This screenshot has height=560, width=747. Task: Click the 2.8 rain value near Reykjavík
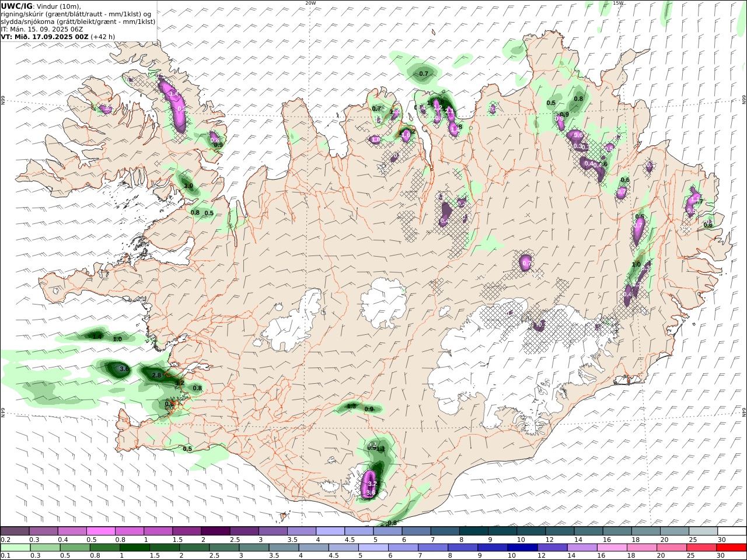point(156,375)
